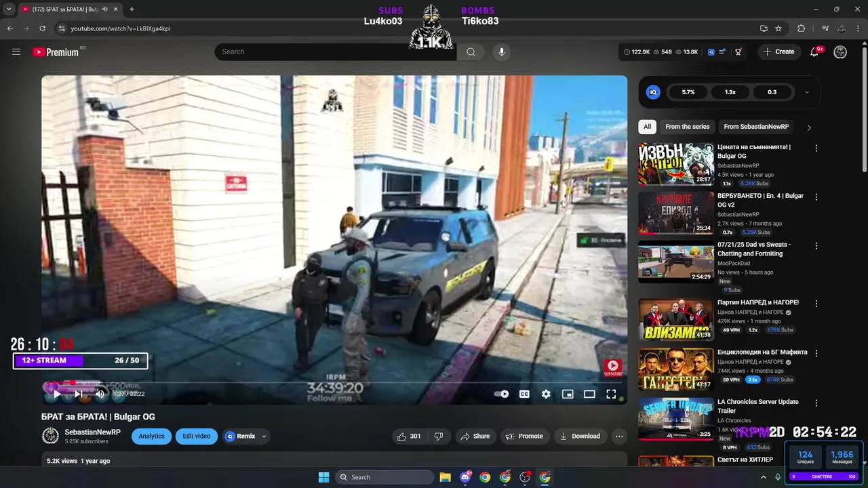The height and width of the screenshot is (488, 868).
Task: Bookmark this page with star icon
Action: pyautogui.click(x=778, y=28)
